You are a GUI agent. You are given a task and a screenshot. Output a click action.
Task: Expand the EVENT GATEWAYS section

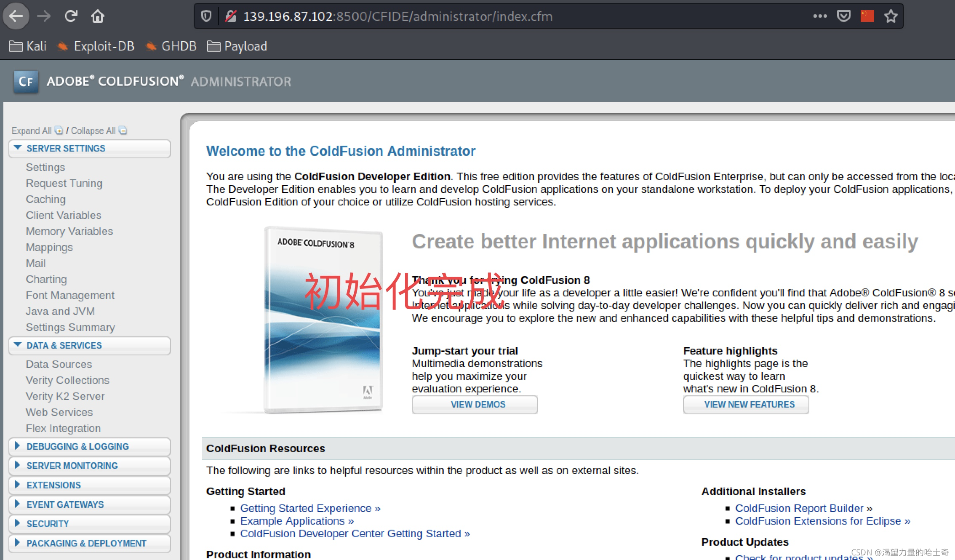(x=90, y=505)
